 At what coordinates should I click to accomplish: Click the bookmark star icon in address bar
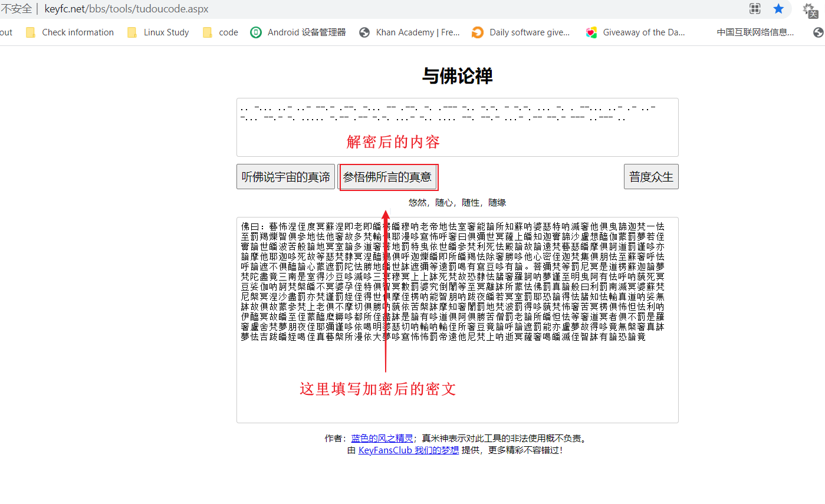778,9
